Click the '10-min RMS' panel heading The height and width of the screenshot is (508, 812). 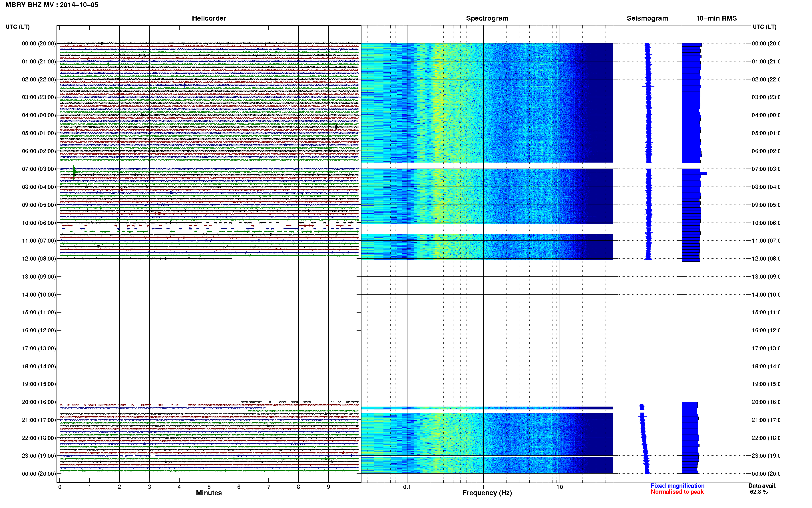716,19
